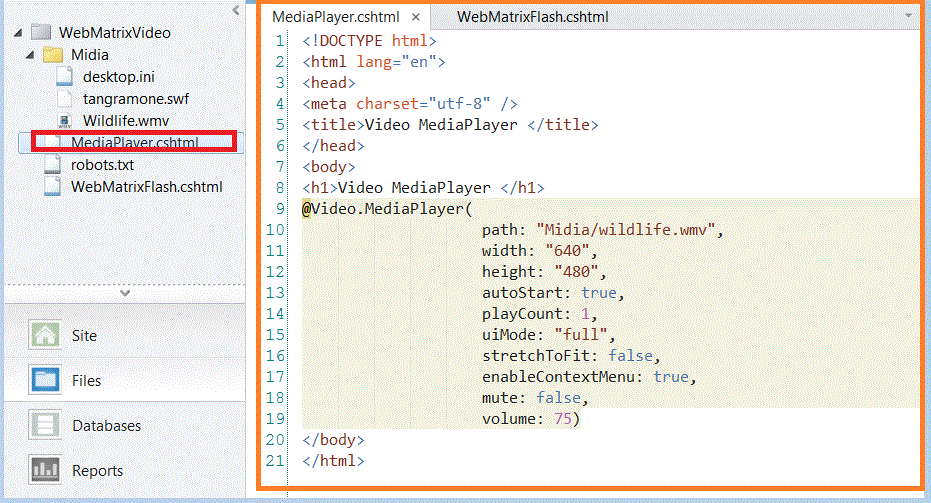The height and width of the screenshot is (503, 931).
Task: Open the Site workspace home icon
Action: pyautogui.click(x=45, y=335)
